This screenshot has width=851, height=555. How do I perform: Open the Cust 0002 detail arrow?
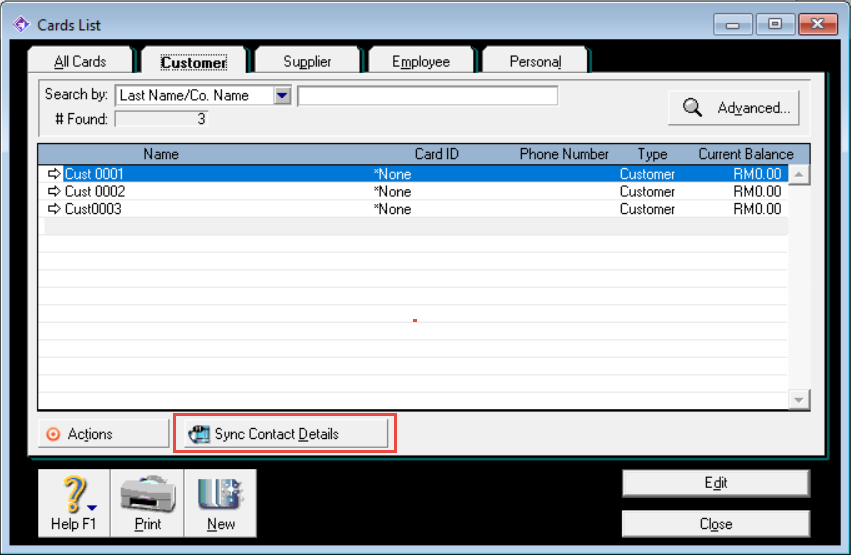click(55, 192)
